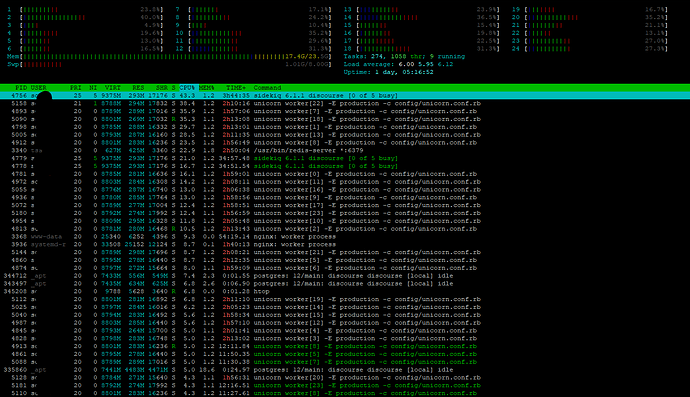The image size is (690, 397).
Task: Select the Mem usage meter bar
Action: pos(169,56)
